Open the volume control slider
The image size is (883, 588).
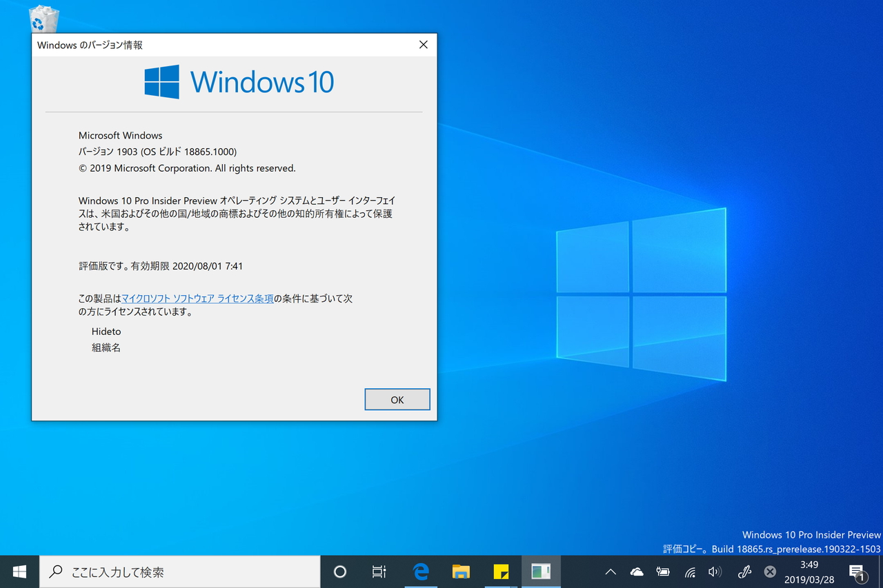[715, 571]
